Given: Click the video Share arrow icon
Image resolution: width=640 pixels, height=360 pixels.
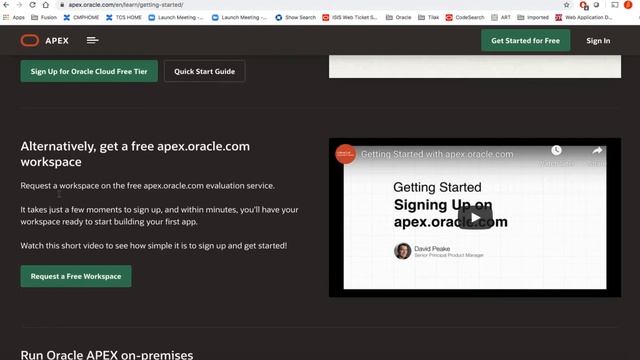Looking at the screenshot, I should click(x=597, y=151).
